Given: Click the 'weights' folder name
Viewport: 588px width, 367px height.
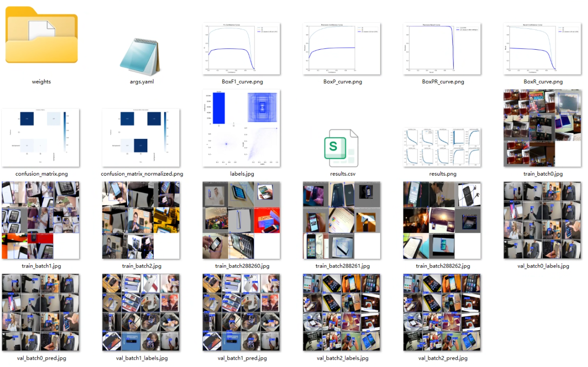Looking at the screenshot, I should pyautogui.click(x=41, y=82).
